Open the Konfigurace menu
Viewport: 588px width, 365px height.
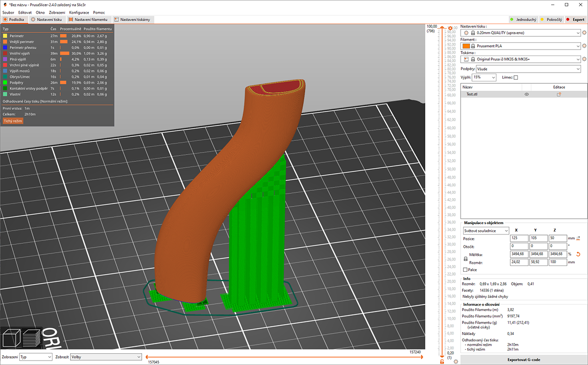pos(79,12)
